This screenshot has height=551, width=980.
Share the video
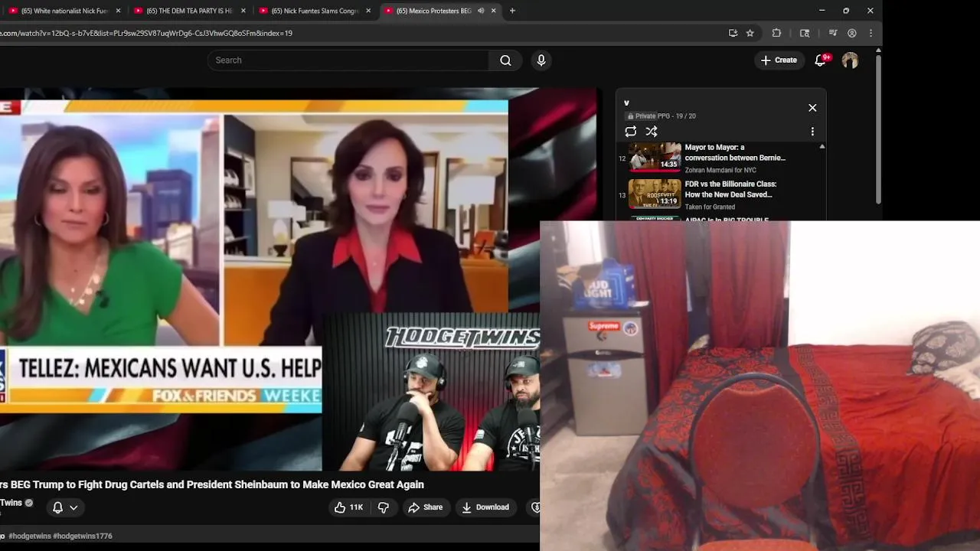425,507
